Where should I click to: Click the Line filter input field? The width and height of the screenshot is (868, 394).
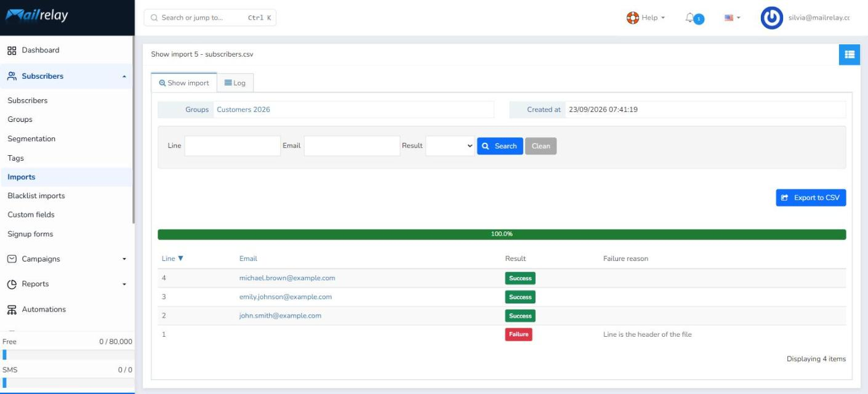tap(232, 146)
